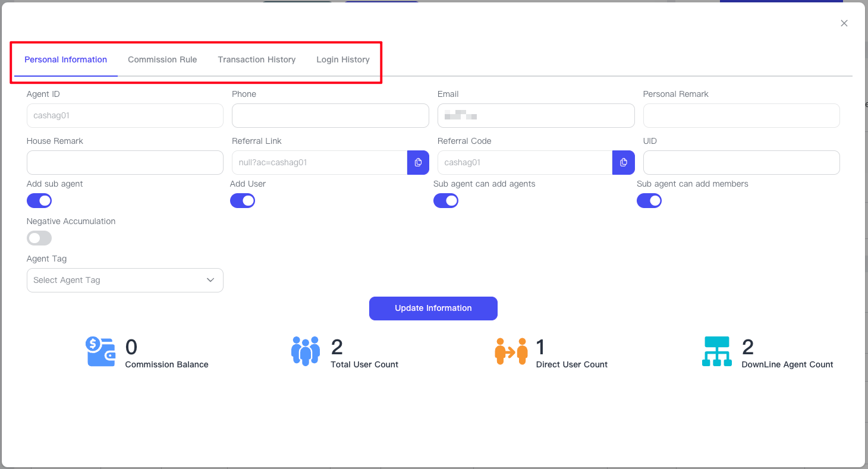View the Login History tab
The height and width of the screenshot is (469, 868).
tap(343, 59)
